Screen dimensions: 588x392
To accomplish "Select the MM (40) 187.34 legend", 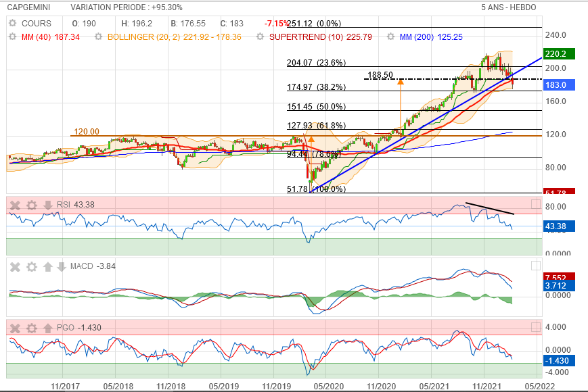I will point(51,36).
